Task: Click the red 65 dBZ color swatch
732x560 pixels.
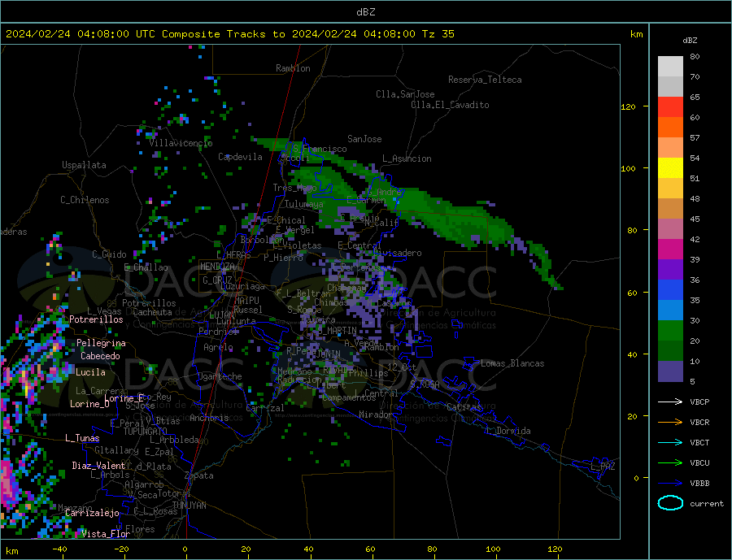Action: pos(670,106)
